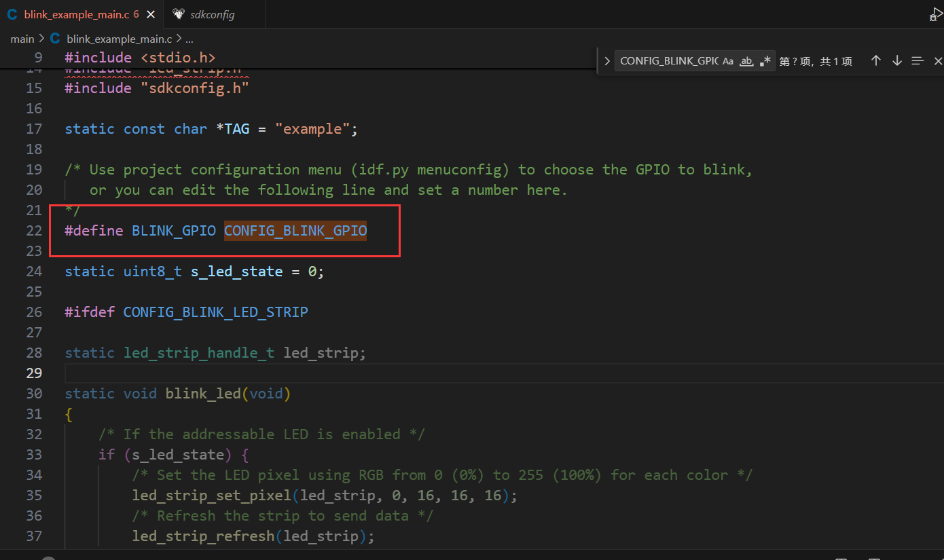Click the Debug/Run icon in editor title bar

937,13
